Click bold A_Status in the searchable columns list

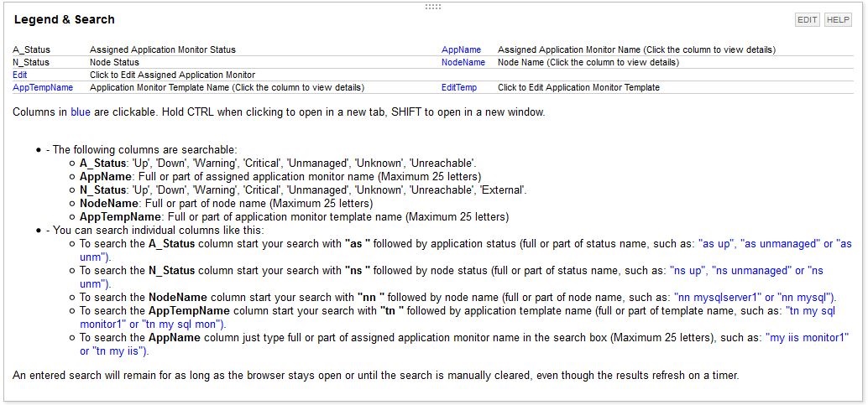click(103, 164)
